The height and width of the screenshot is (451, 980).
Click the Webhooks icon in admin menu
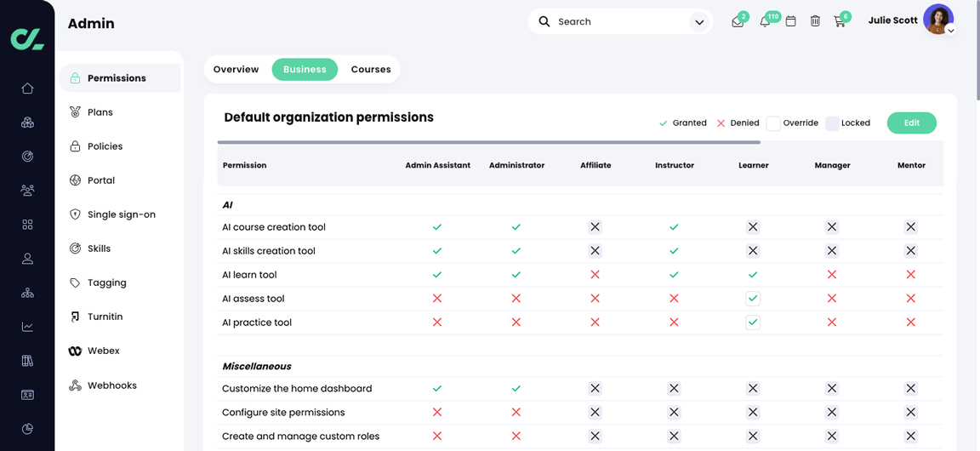coord(75,385)
